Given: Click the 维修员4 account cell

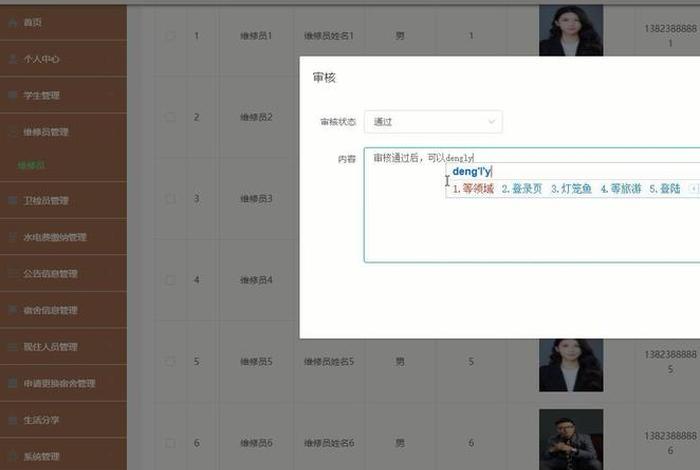Looking at the screenshot, I should click(x=256, y=280).
